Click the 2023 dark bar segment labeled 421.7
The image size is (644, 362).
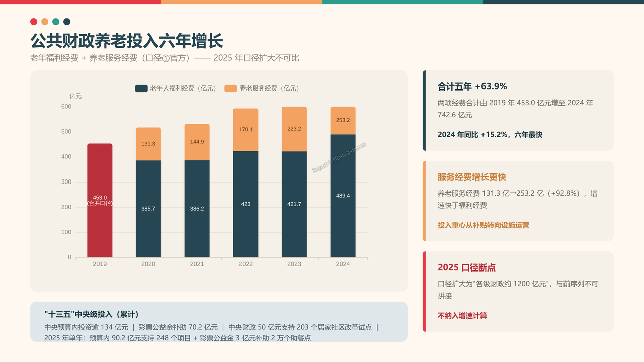[294, 205]
